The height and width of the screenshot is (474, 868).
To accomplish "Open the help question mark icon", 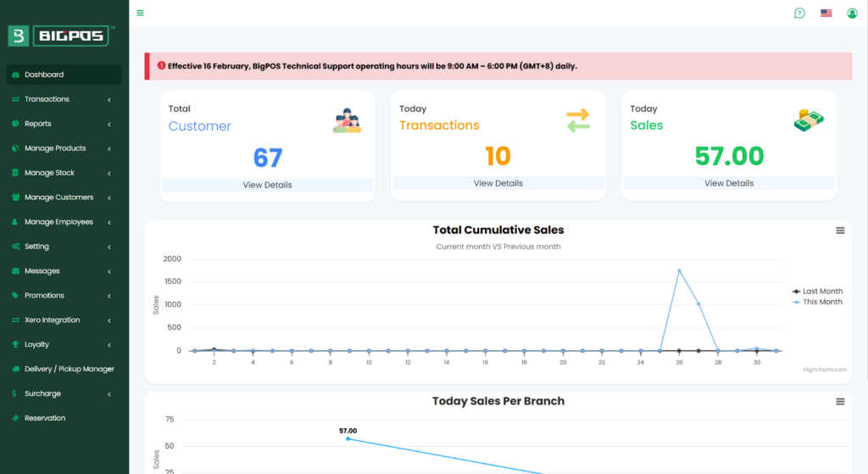I will (x=799, y=13).
